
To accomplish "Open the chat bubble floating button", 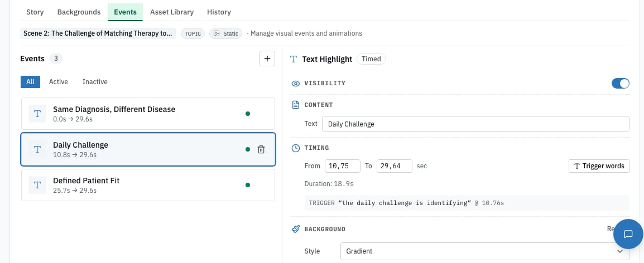I will pyautogui.click(x=628, y=234).
